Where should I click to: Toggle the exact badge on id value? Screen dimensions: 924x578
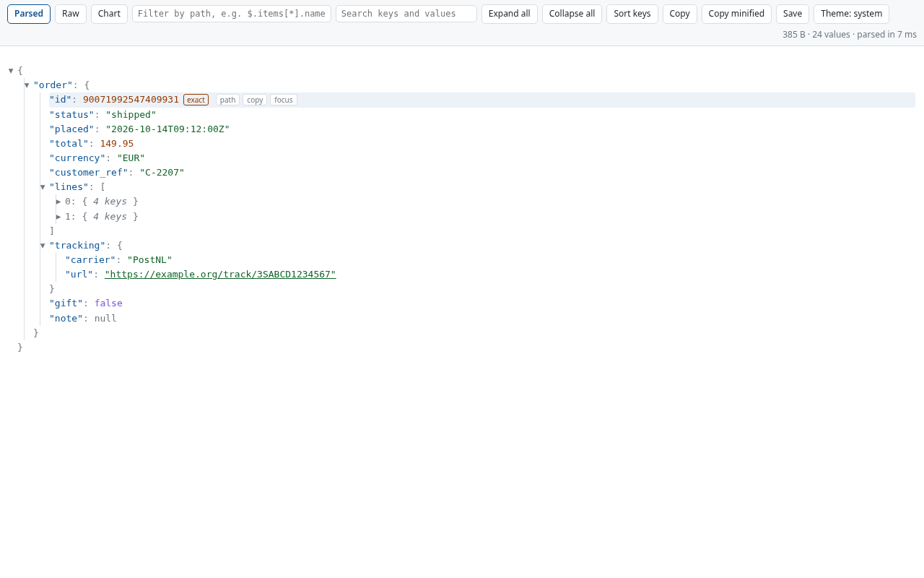196,100
